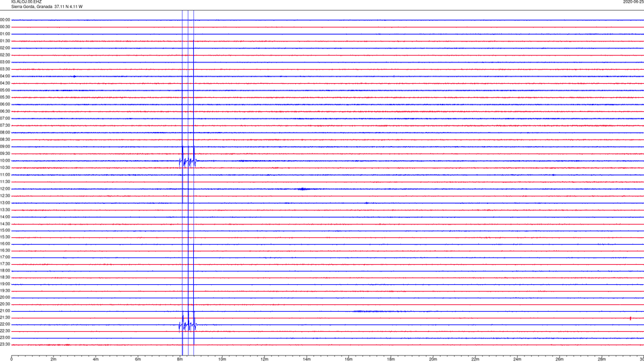644x362 pixels.
Task: Select the 23:30 trace time label
Action: pyautogui.click(x=5, y=345)
